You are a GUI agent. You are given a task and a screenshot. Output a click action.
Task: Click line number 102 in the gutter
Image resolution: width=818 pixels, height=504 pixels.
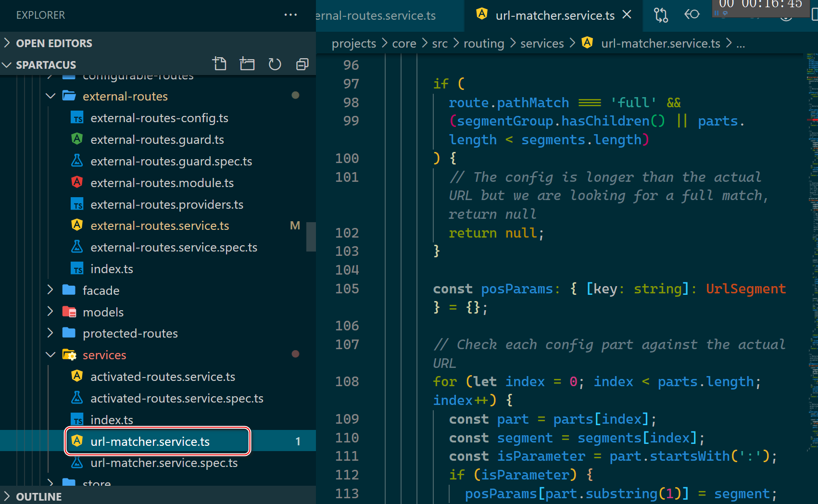click(347, 233)
